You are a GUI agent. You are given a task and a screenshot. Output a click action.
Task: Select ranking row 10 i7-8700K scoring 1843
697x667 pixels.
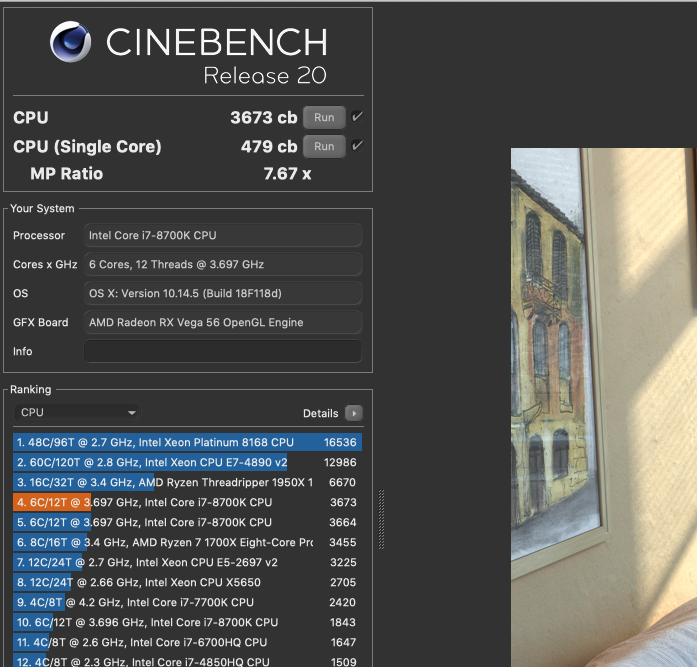tap(187, 622)
